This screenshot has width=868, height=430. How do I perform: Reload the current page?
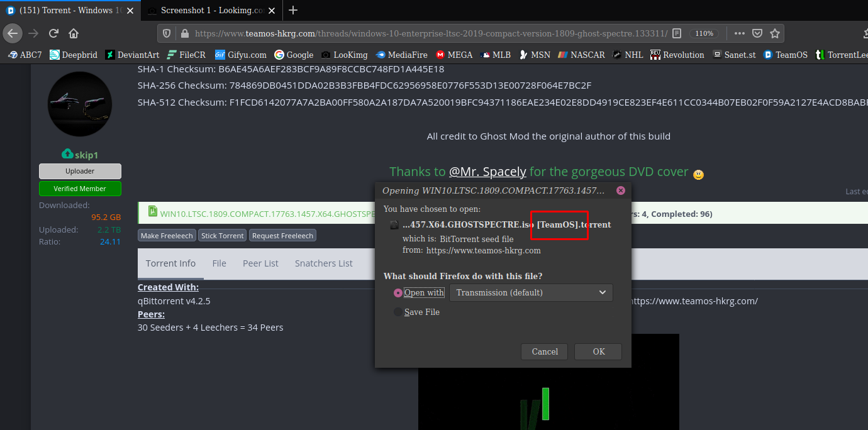click(53, 33)
